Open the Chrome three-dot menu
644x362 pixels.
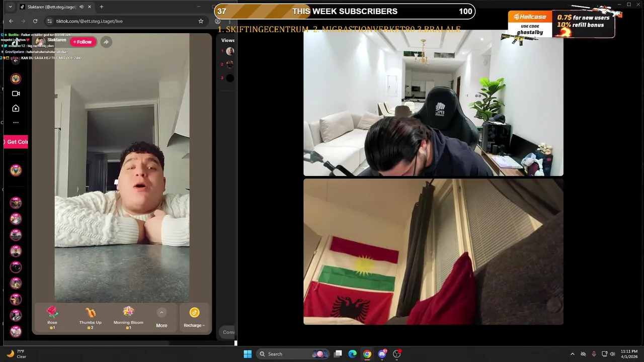click(x=229, y=21)
